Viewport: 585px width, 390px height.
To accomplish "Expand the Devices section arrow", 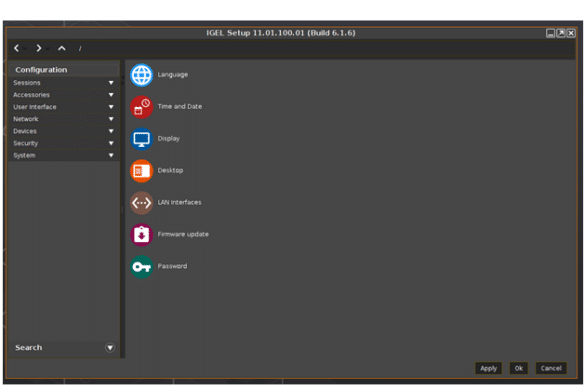I will [x=111, y=131].
